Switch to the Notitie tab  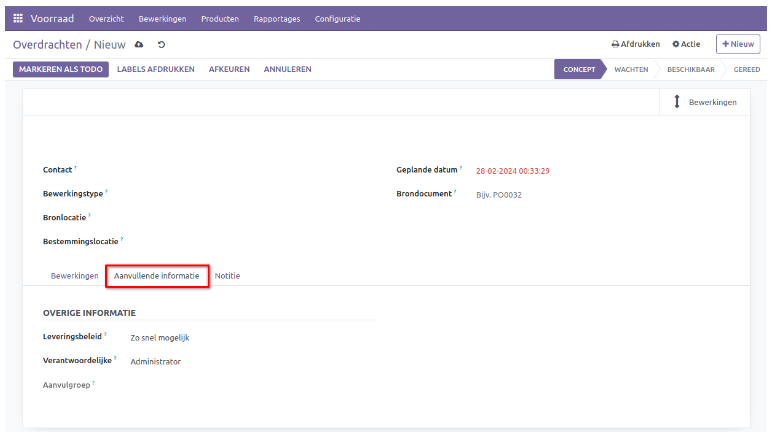click(x=227, y=275)
